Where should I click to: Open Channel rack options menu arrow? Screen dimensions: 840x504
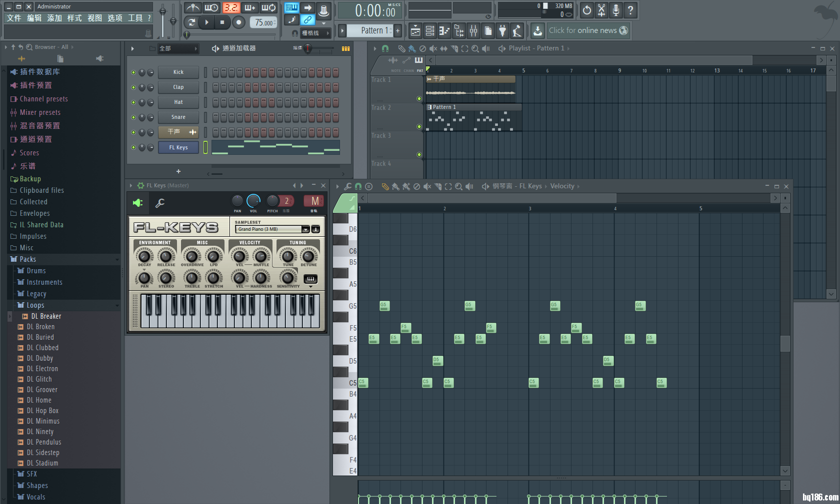[x=132, y=48]
